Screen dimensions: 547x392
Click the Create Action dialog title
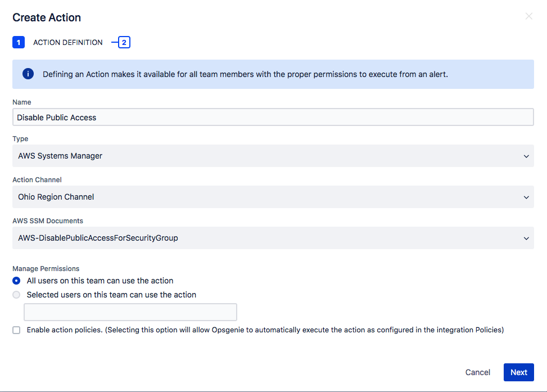click(46, 17)
